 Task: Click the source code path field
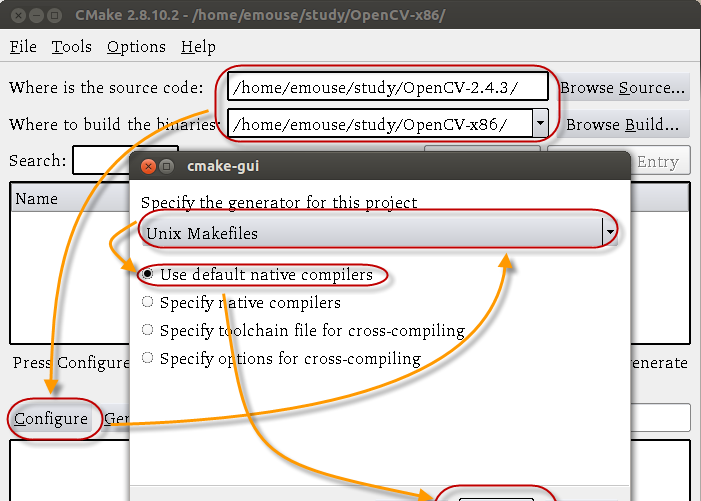pos(388,87)
